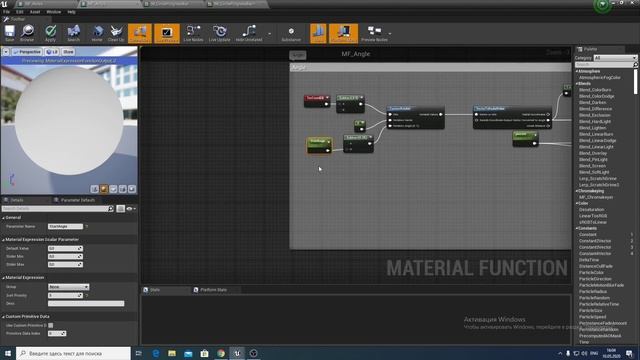Select Blend_Overlay in the palette
This screenshot has height=360, width=640.
[x=593, y=153]
